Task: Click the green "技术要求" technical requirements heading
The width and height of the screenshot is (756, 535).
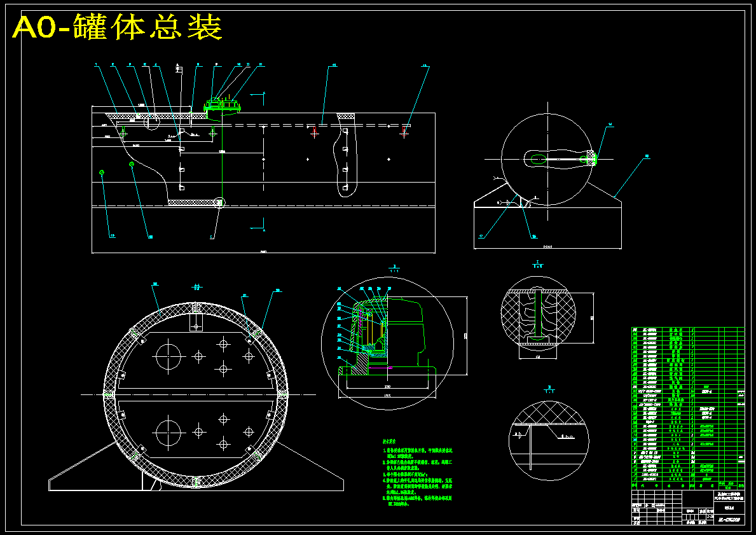Action: click(390, 441)
